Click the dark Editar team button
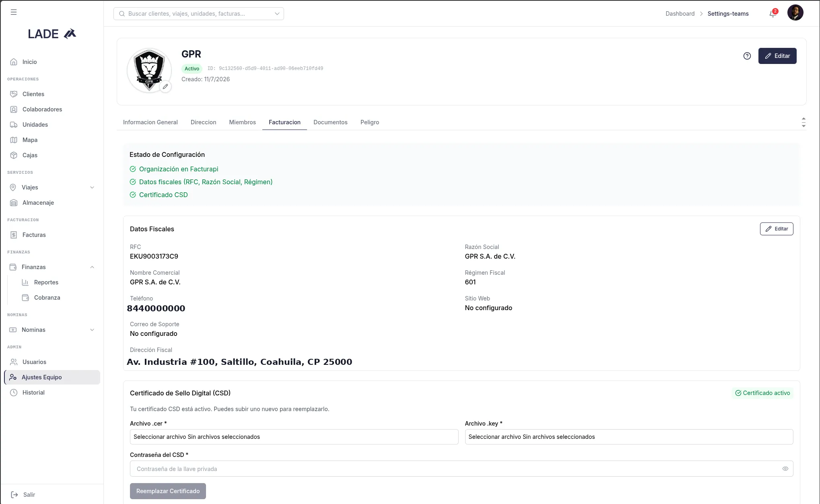This screenshot has height=504, width=820. tap(777, 56)
